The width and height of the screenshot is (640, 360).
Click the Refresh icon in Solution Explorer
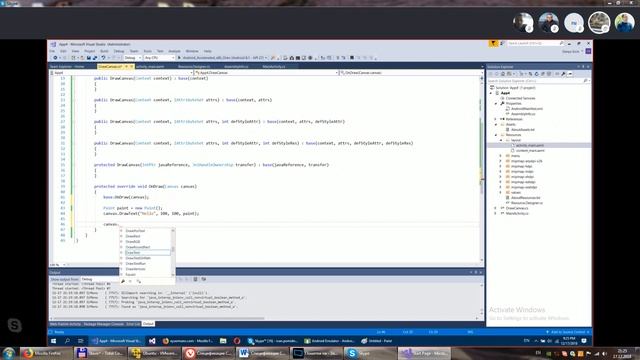click(x=536, y=74)
